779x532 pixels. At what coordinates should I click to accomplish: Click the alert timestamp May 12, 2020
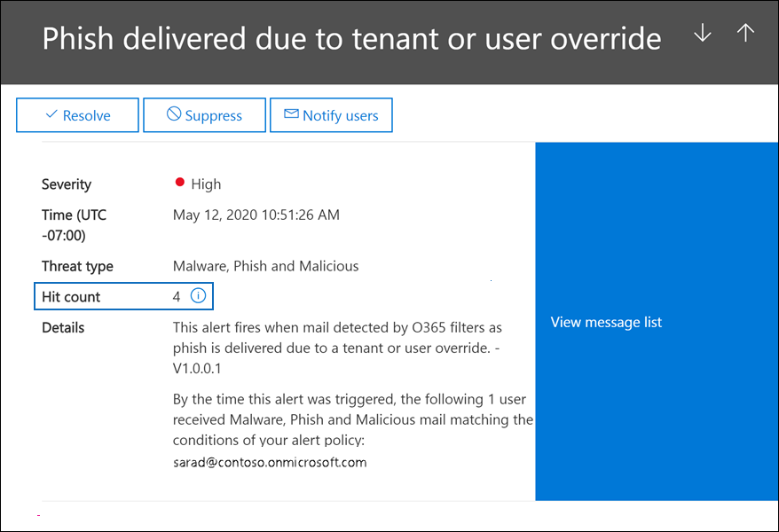(x=256, y=215)
